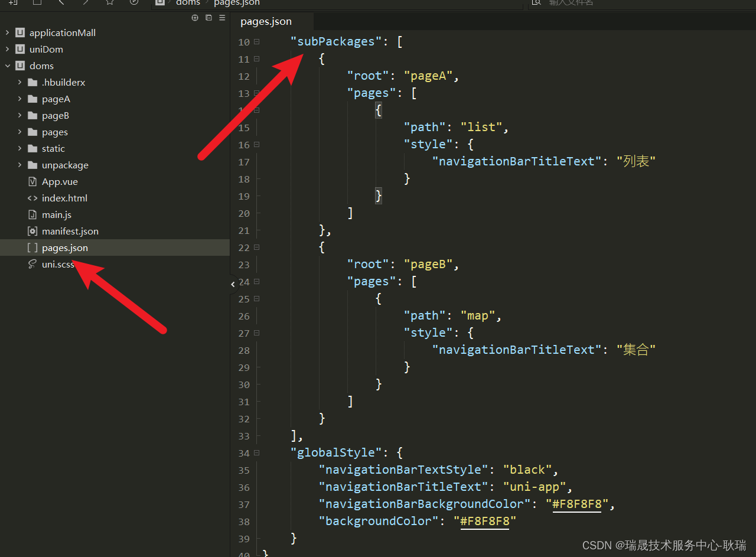
Task: Click the doms project icon
Action: coord(20,66)
